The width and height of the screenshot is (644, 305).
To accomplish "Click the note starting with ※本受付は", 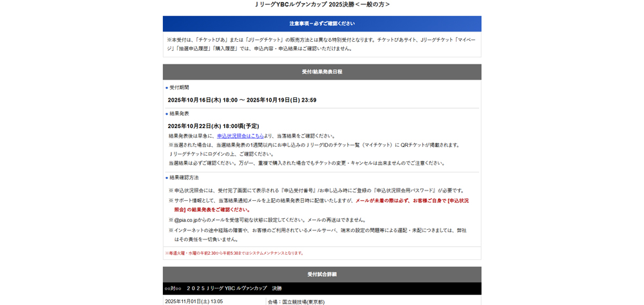I will point(321,44).
